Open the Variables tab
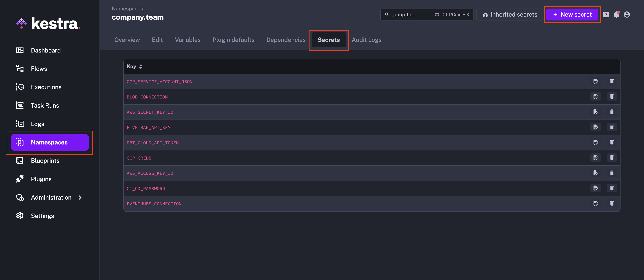 click(x=187, y=40)
